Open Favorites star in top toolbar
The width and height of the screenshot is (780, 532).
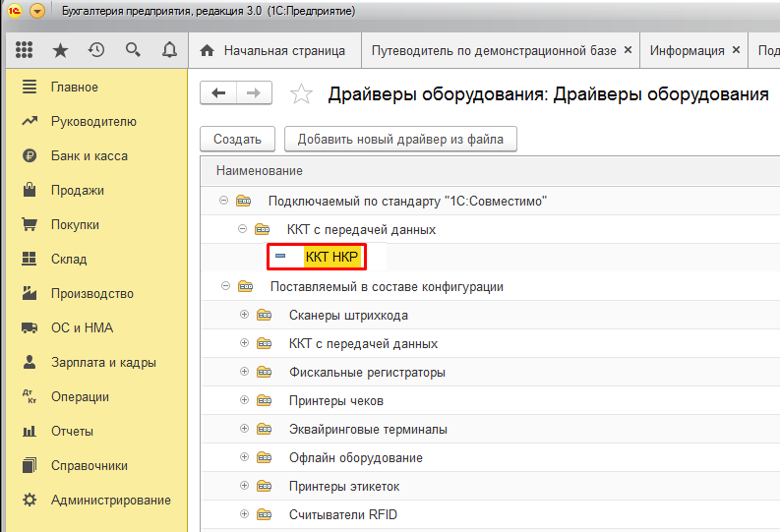(60, 50)
